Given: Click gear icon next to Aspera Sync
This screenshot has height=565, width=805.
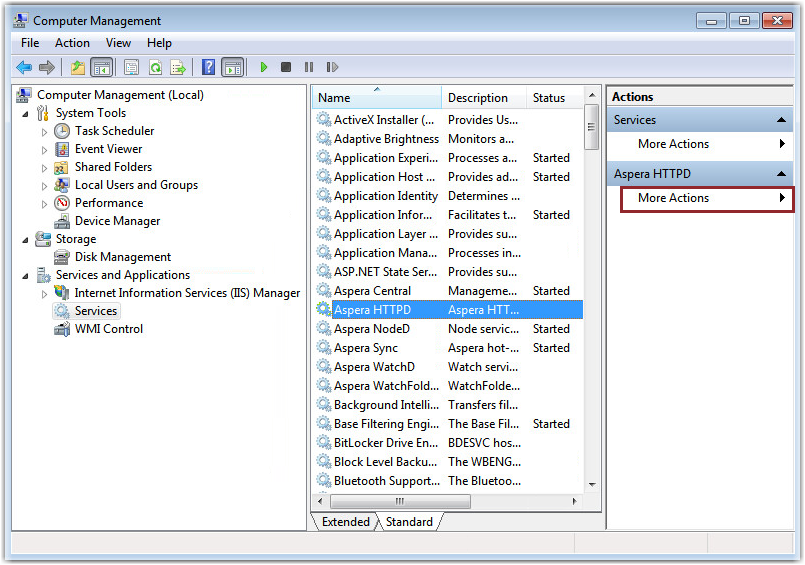Looking at the screenshot, I should (323, 347).
